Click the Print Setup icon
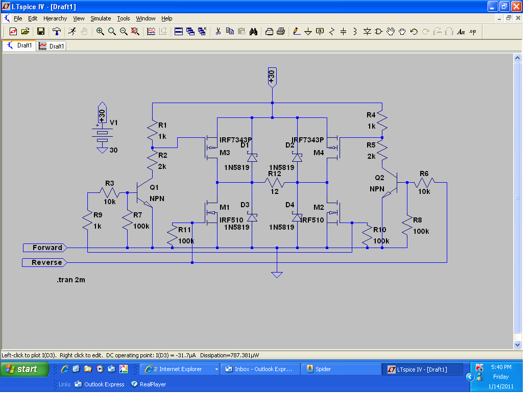Image resolution: width=532 pixels, height=393 pixels. tap(269, 32)
